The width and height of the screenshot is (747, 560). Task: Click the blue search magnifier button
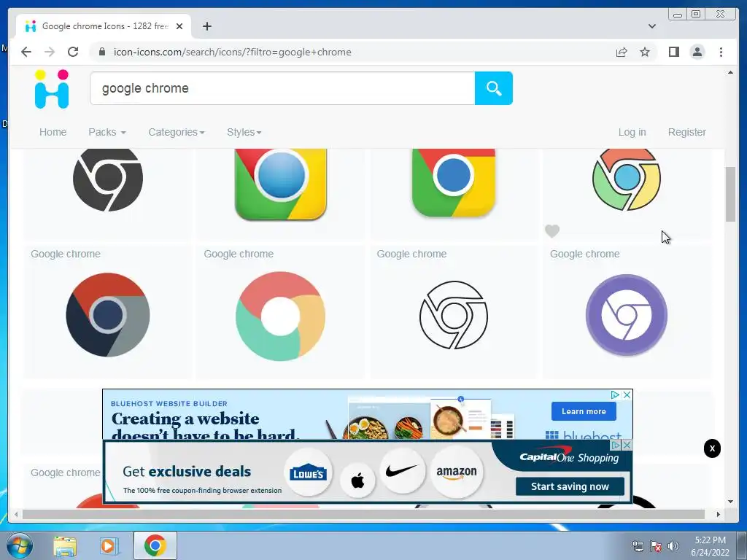(494, 88)
